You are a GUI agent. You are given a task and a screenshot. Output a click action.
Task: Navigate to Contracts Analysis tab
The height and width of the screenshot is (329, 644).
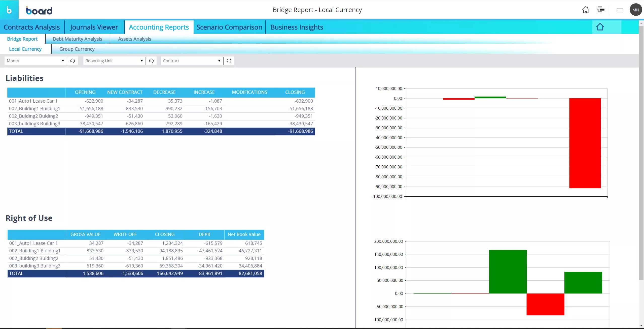coord(32,27)
